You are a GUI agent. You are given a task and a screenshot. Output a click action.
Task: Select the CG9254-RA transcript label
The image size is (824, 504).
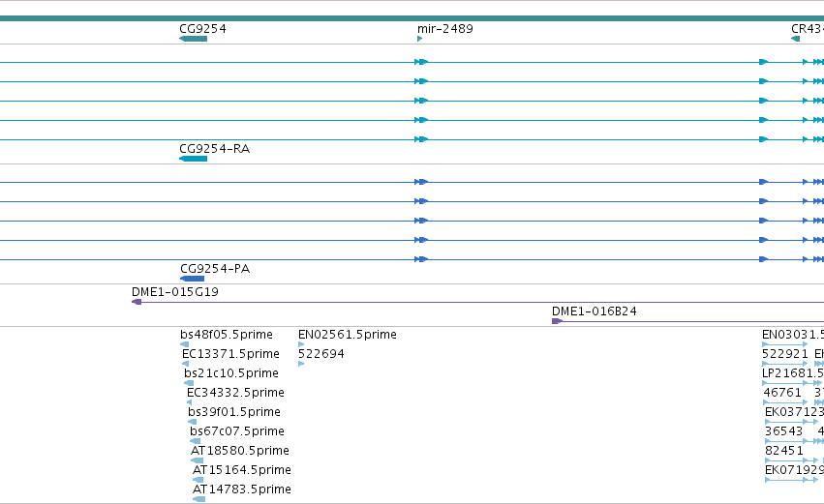[214, 149]
